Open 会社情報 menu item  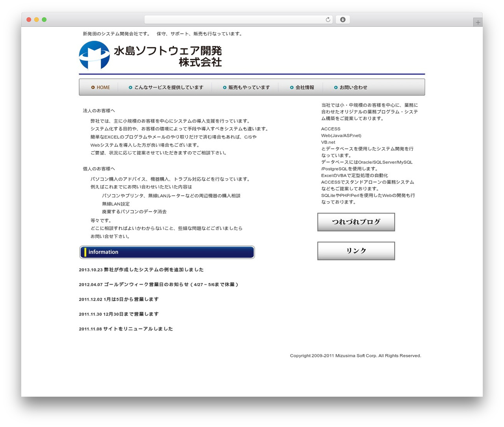(302, 87)
